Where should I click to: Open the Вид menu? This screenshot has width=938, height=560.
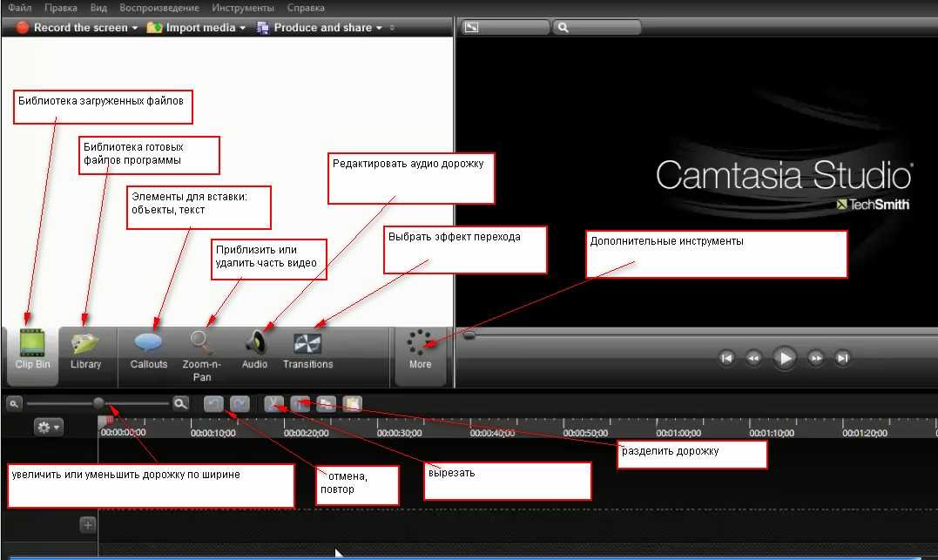(98, 8)
